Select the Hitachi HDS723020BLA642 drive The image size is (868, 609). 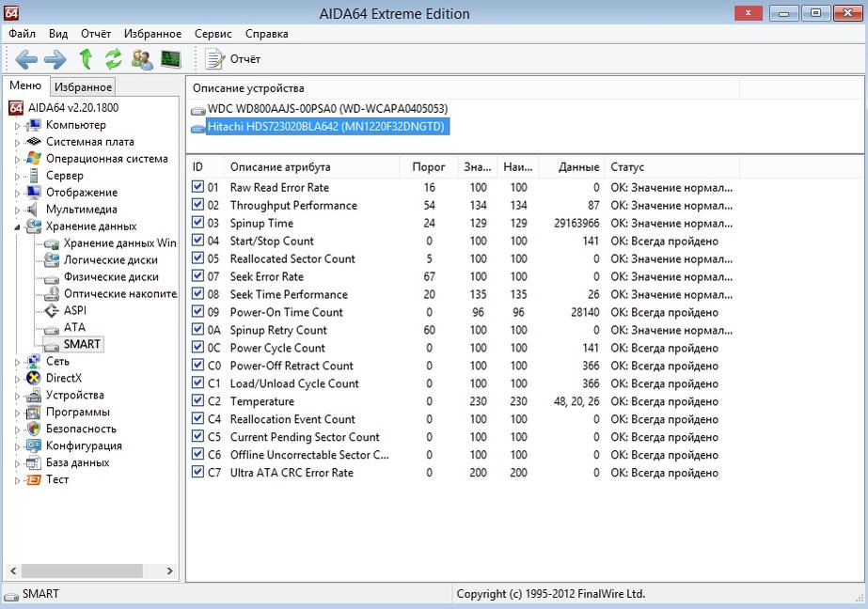click(x=320, y=127)
